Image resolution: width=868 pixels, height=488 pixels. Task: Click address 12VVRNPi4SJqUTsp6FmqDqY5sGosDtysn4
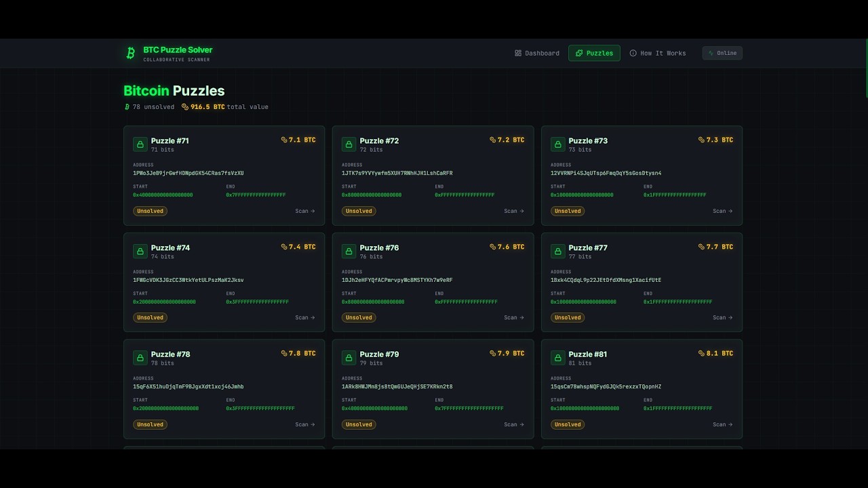[x=606, y=173]
